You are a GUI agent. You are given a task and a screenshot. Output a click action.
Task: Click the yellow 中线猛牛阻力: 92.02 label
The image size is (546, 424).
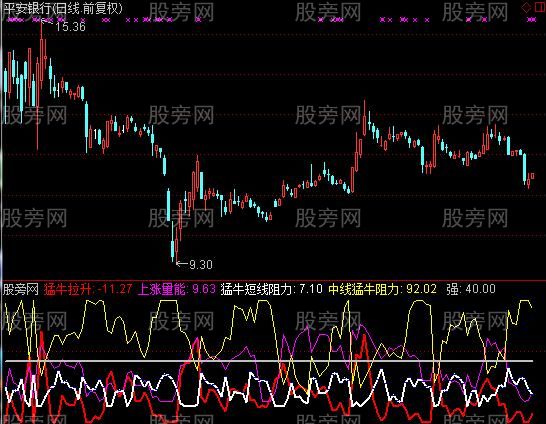383,289
